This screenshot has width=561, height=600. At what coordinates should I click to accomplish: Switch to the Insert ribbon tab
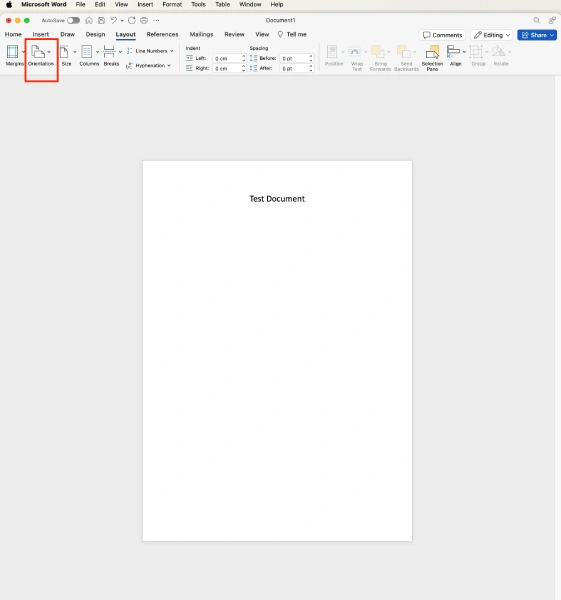click(41, 34)
